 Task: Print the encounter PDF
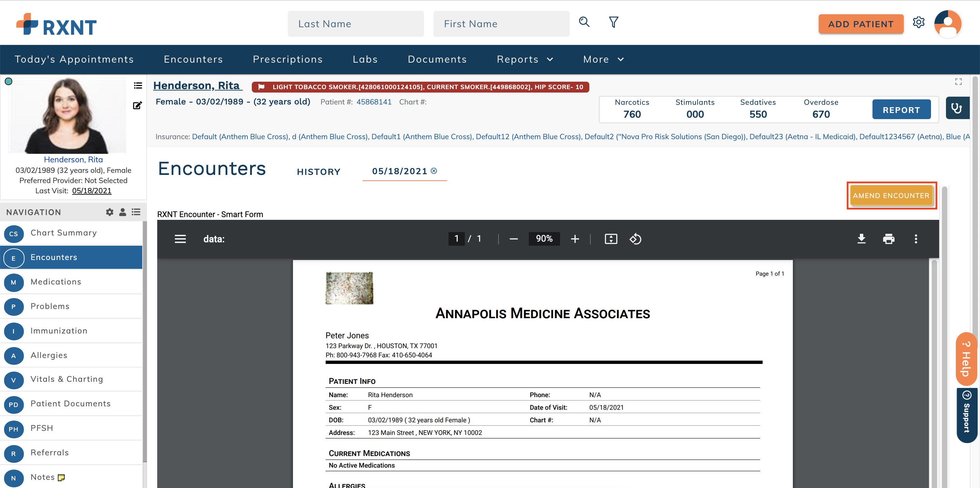[888, 239]
